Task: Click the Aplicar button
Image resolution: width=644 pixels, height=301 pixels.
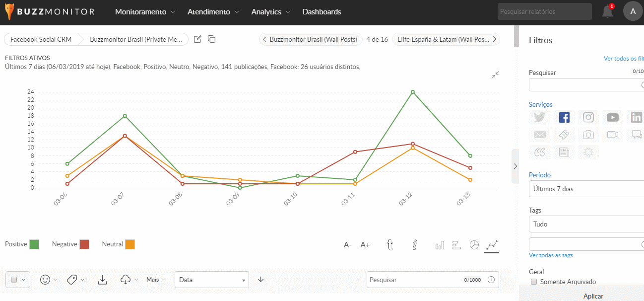Action: pyautogui.click(x=593, y=296)
